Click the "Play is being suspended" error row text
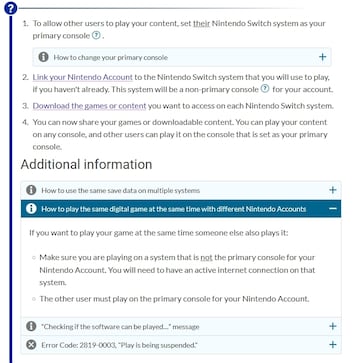This screenshot has width=360, height=363. click(119, 345)
